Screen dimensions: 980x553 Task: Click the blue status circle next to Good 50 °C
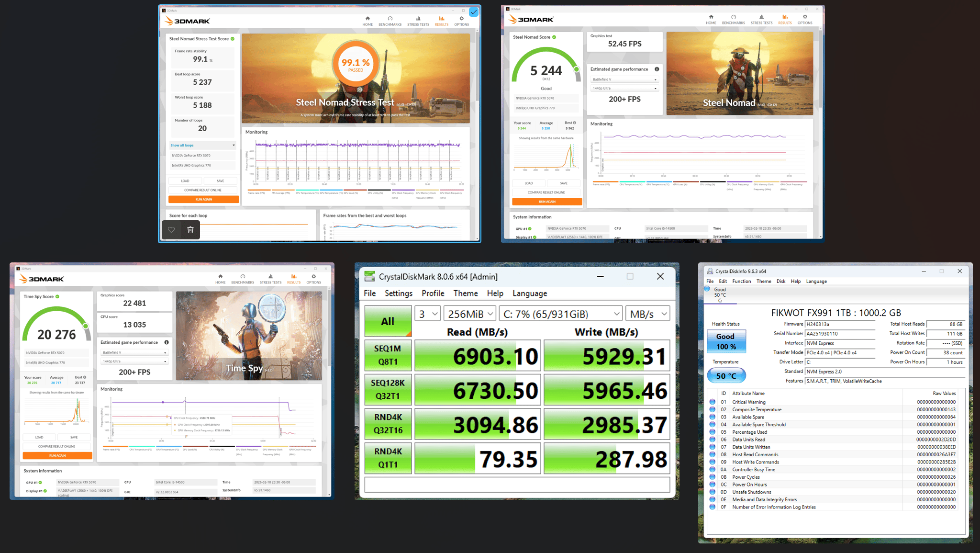click(x=707, y=289)
